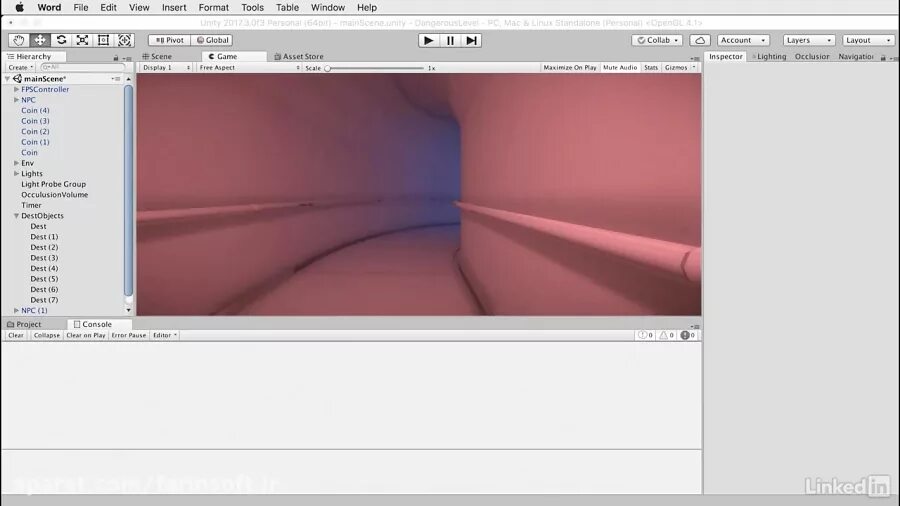Image resolution: width=900 pixels, height=506 pixels.
Task: Open the Layout dropdown
Action: tap(868, 40)
